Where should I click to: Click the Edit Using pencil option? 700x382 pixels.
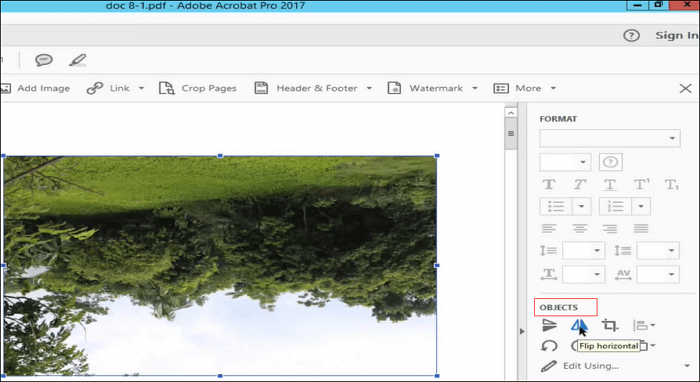coord(579,366)
